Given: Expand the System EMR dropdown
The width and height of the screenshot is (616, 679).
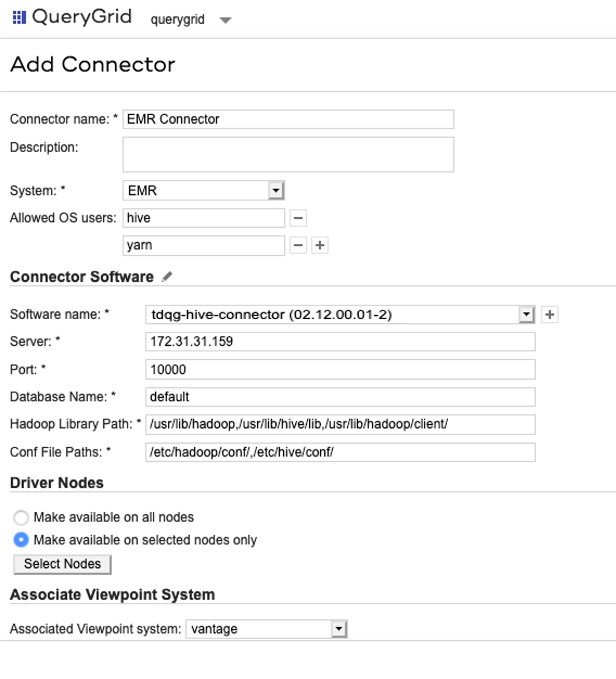Looking at the screenshot, I should tap(275, 191).
